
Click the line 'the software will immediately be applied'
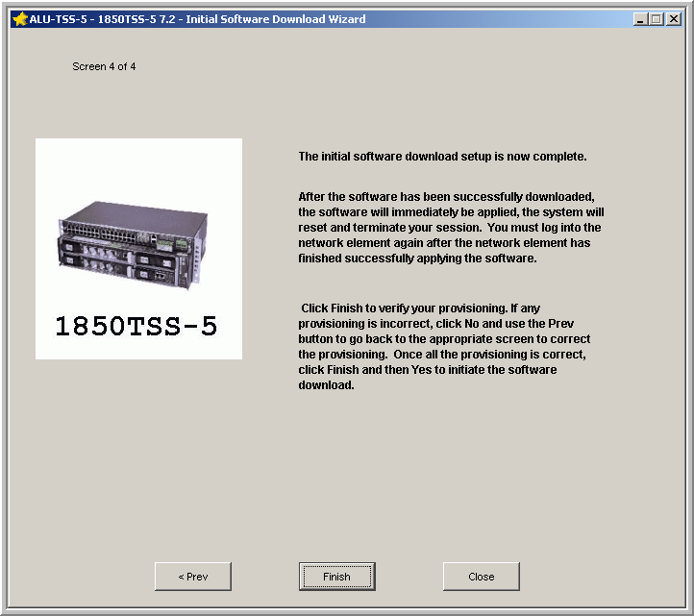pos(451,212)
